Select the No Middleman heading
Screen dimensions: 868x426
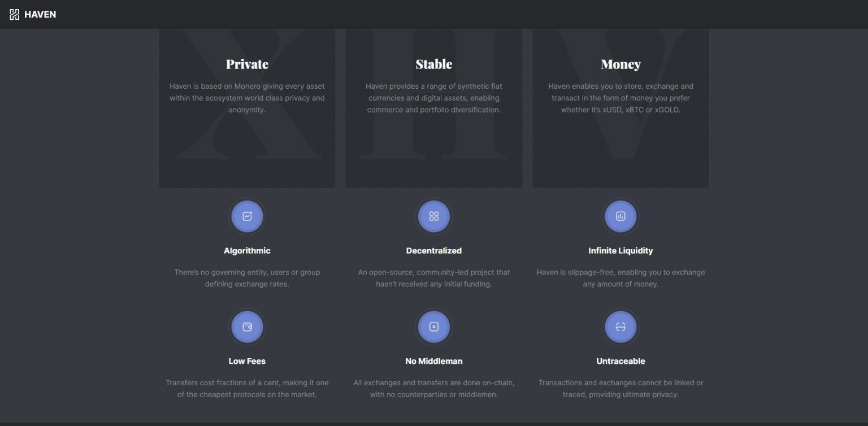click(433, 360)
